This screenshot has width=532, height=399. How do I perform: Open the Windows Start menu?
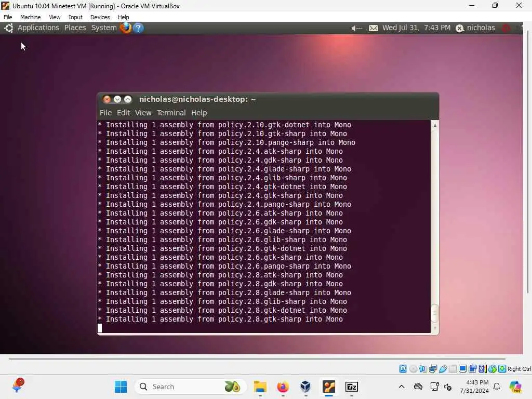pyautogui.click(x=121, y=387)
